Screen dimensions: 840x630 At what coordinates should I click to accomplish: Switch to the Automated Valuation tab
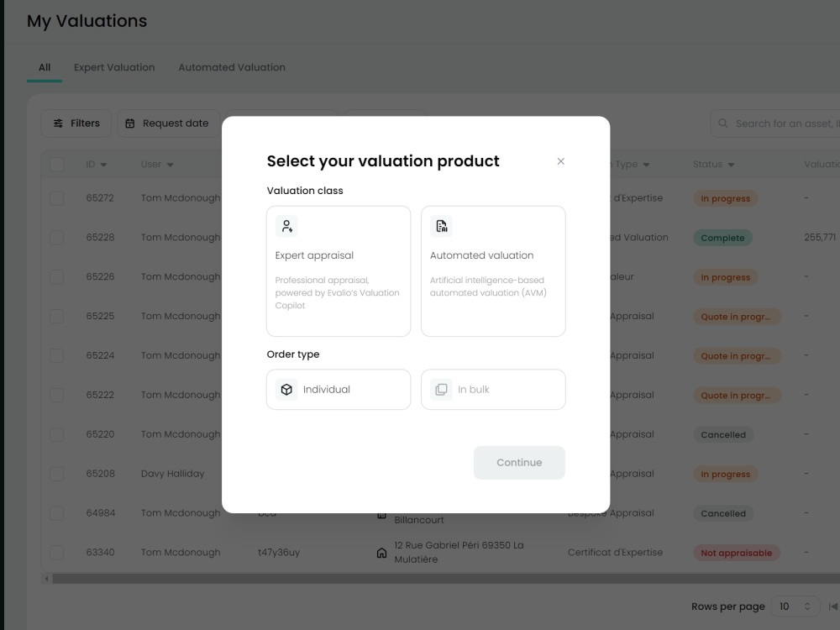tap(232, 67)
